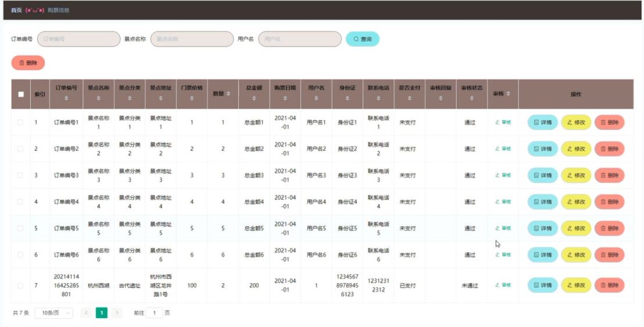The height and width of the screenshot is (327, 644).
Task: Click 删除 for row 3
Action: pos(610,175)
